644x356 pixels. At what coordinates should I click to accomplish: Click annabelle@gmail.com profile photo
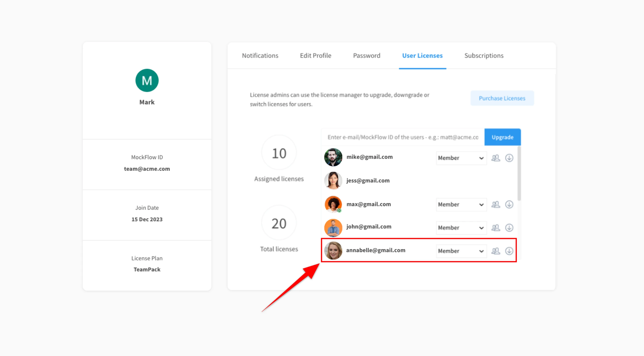333,251
